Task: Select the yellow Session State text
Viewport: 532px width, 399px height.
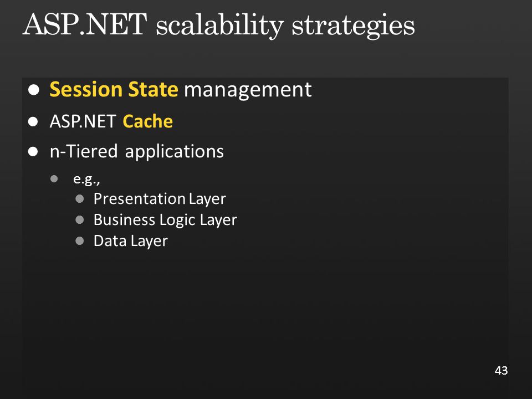Action: (114, 90)
